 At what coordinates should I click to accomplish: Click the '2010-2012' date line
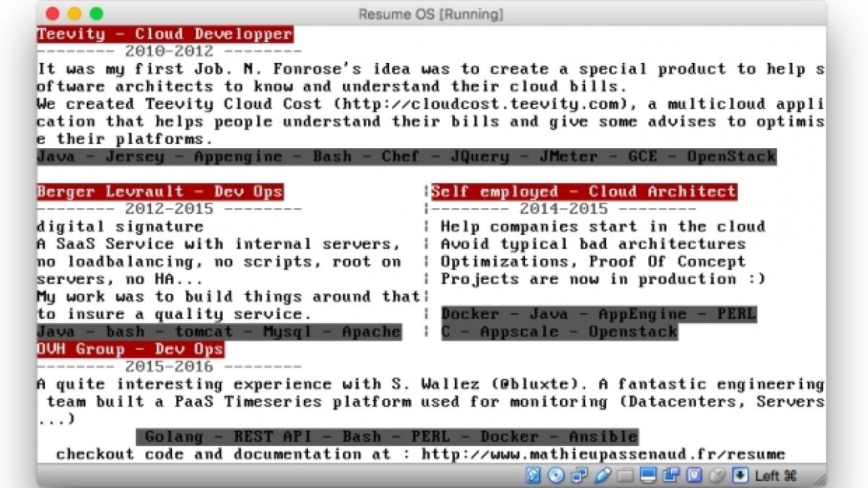(x=169, y=51)
